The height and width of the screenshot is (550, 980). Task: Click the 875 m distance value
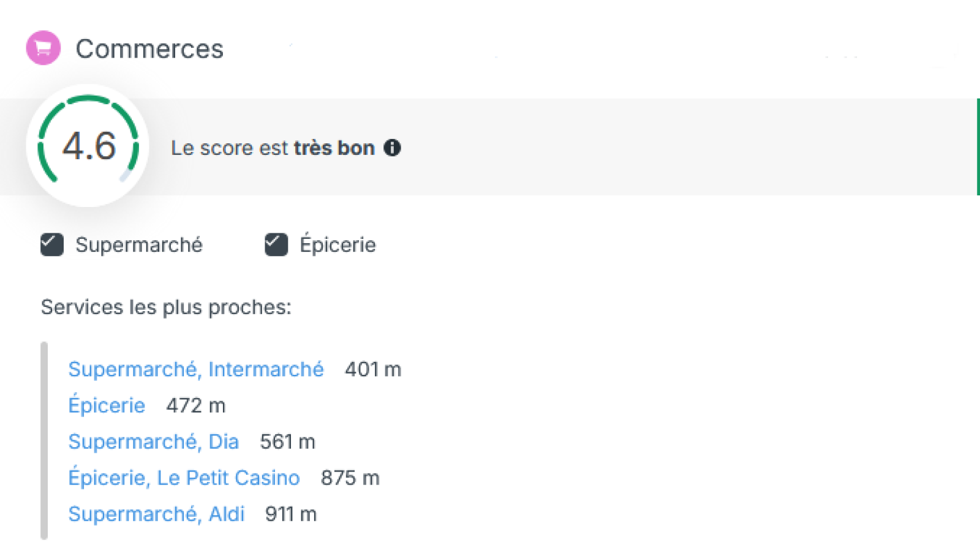coord(350,478)
